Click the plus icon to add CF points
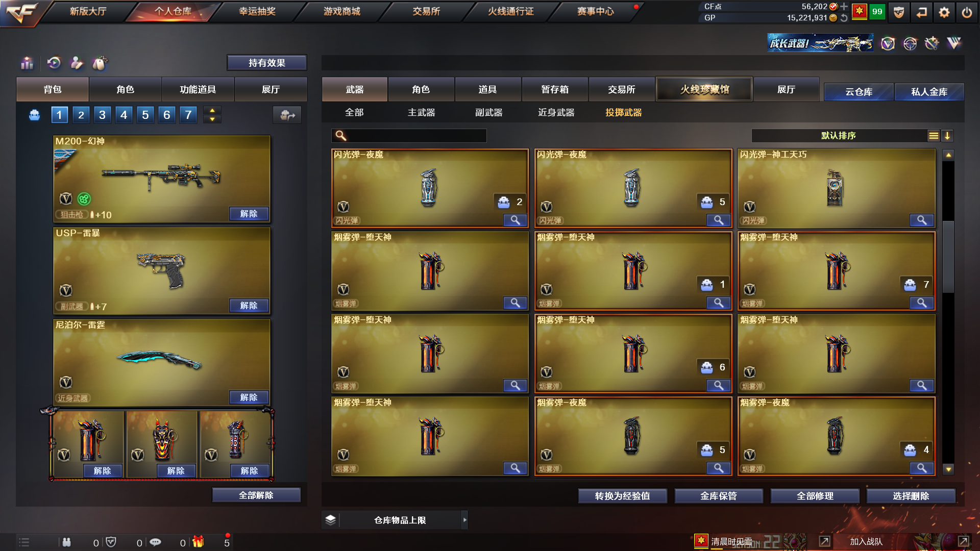Viewport: 980px width, 551px height. tap(844, 7)
